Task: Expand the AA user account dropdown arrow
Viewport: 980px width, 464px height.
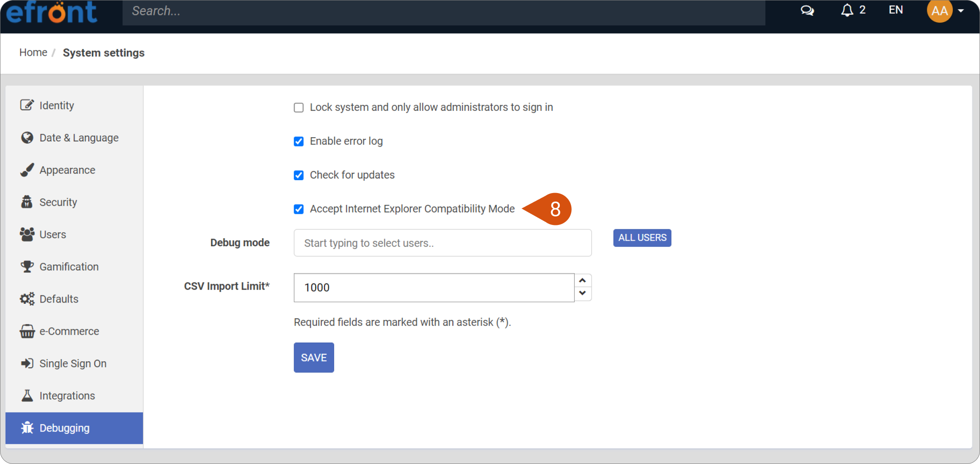Action: coord(961,11)
